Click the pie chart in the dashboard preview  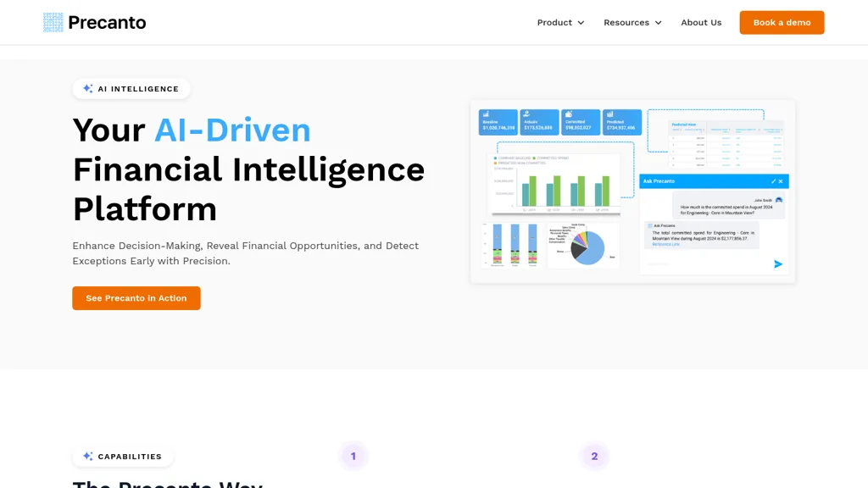click(x=587, y=248)
